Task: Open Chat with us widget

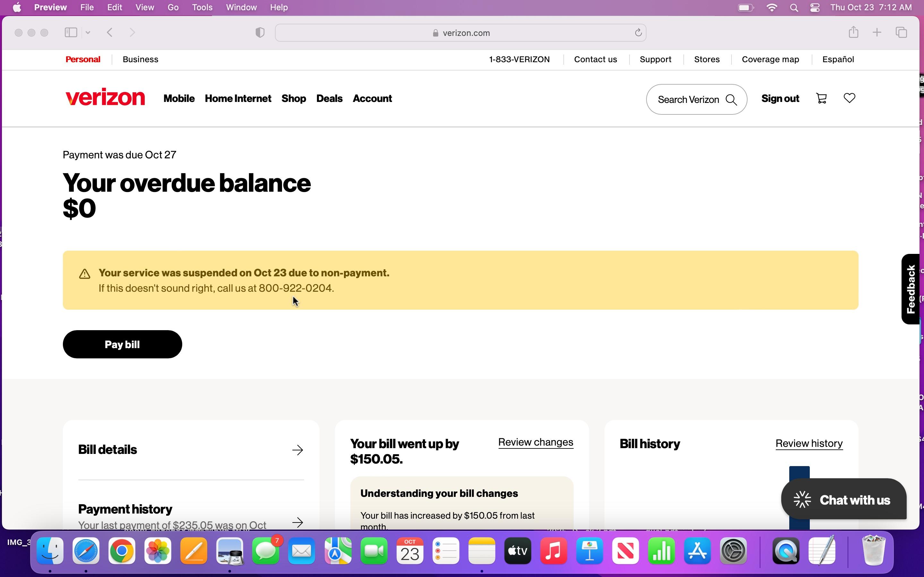Action: click(843, 499)
